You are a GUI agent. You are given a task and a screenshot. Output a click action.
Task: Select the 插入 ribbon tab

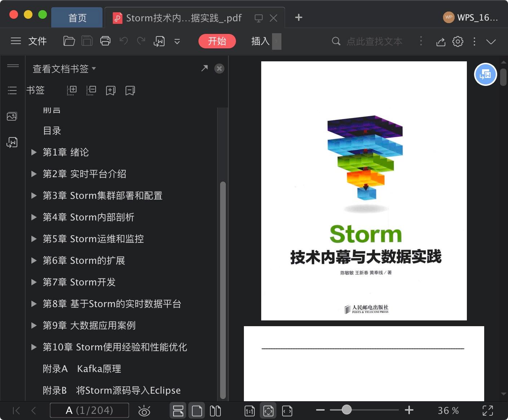pos(260,41)
